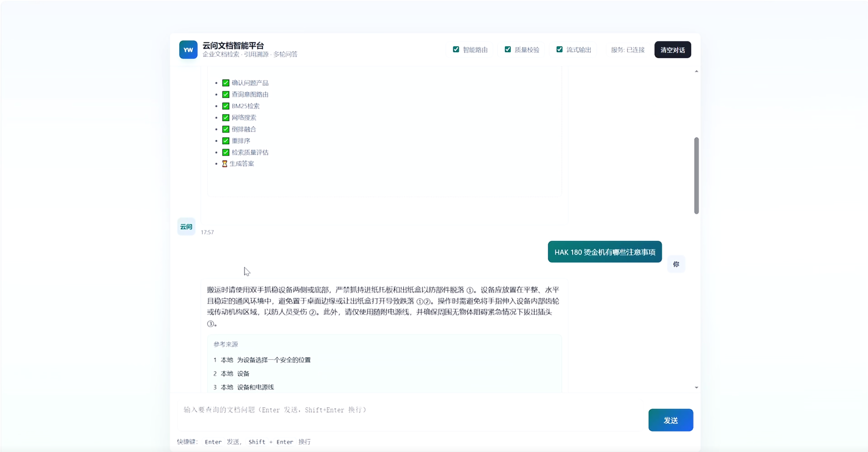Image resolution: width=868 pixels, height=452 pixels.
Task: Click the green check icon beside 重排序
Action: coord(226,141)
